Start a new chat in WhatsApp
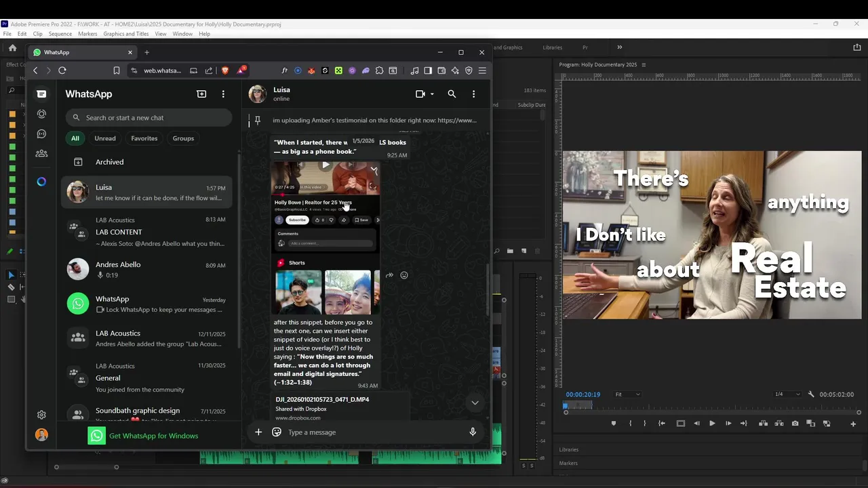Viewport: 868px width, 488px height. coord(201,94)
